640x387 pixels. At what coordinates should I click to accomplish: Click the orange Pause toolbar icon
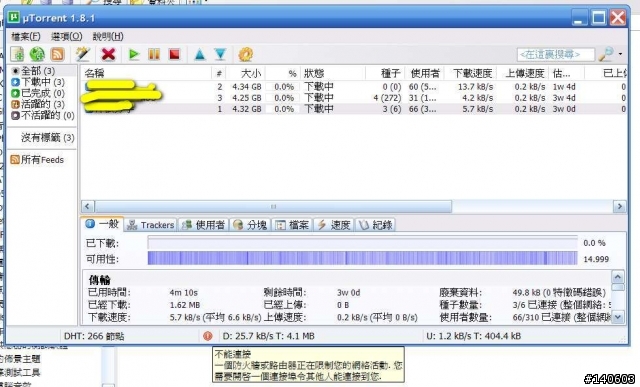point(154,54)
